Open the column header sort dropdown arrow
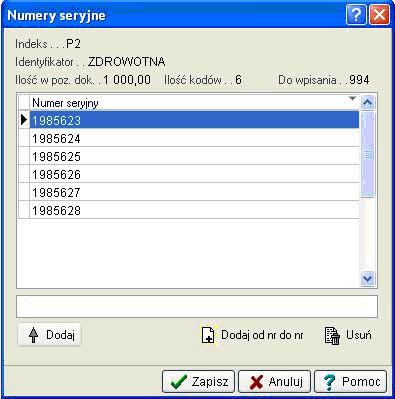The height and width of the screenshot is (399, 395). coord(352,99)
